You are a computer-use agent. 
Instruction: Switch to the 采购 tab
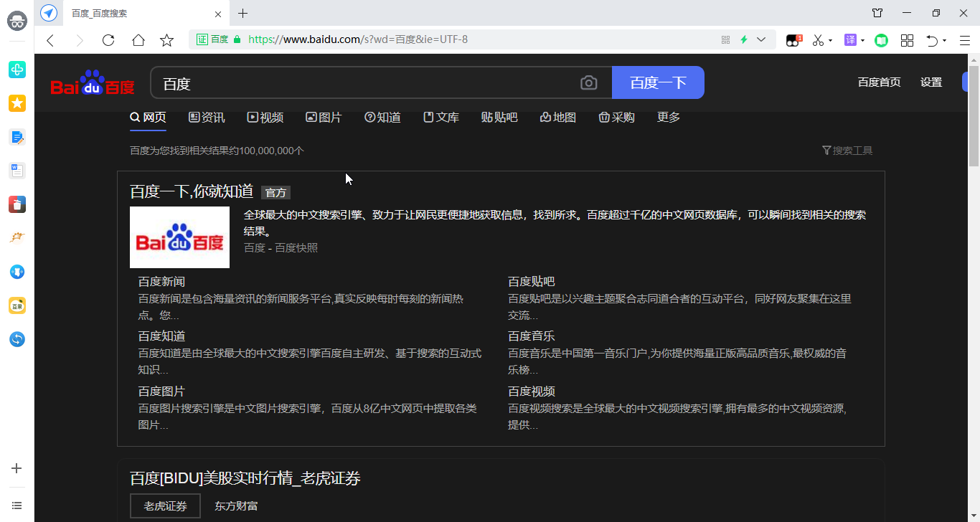(617, 118)
